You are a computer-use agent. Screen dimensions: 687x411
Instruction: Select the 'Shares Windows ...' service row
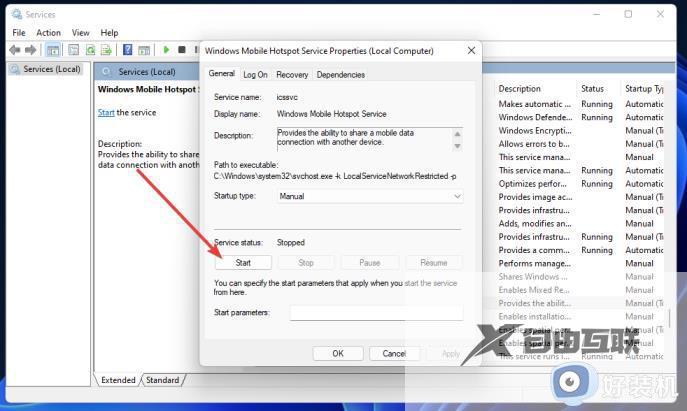pyautogui.click(x=580, y=276)
